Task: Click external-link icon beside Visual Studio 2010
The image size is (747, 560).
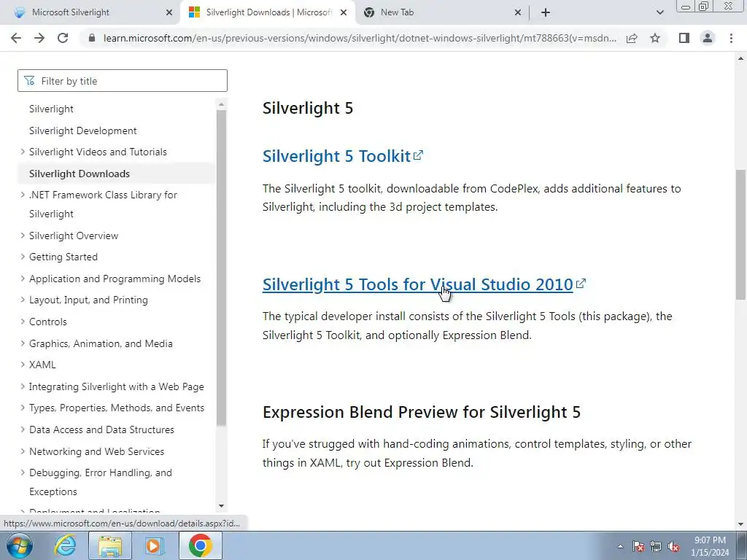Action: click(x=581, y=284)
